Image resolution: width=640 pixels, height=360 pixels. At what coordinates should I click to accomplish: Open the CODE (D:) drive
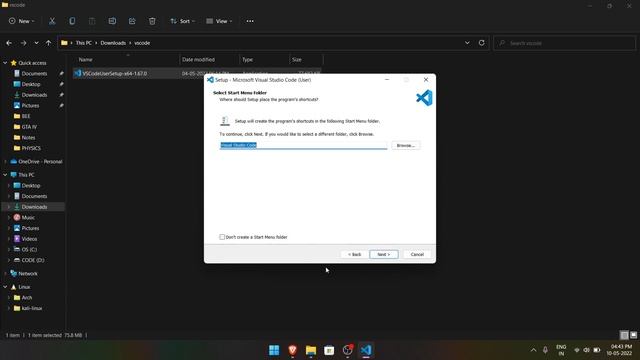pyautogui.click(x=33, y=260)
